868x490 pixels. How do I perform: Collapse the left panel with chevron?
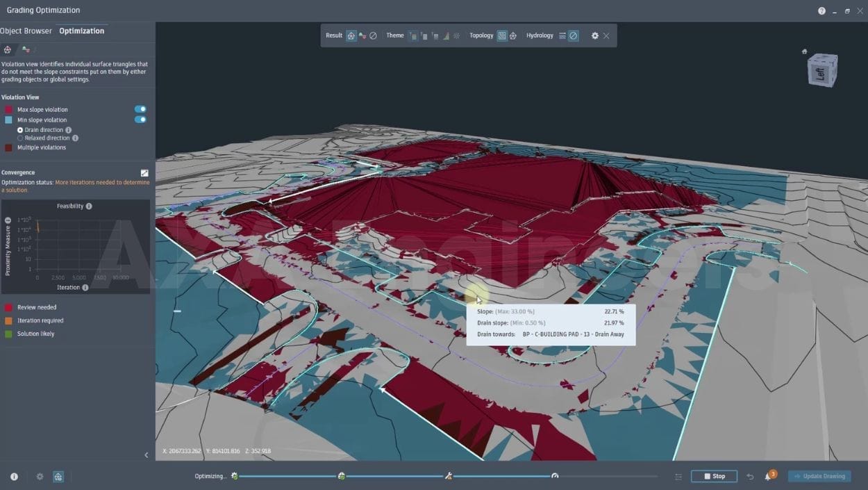click(146, 455)
